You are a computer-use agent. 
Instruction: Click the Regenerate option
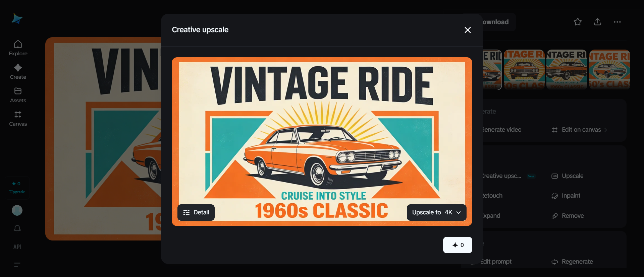point(577,262)
